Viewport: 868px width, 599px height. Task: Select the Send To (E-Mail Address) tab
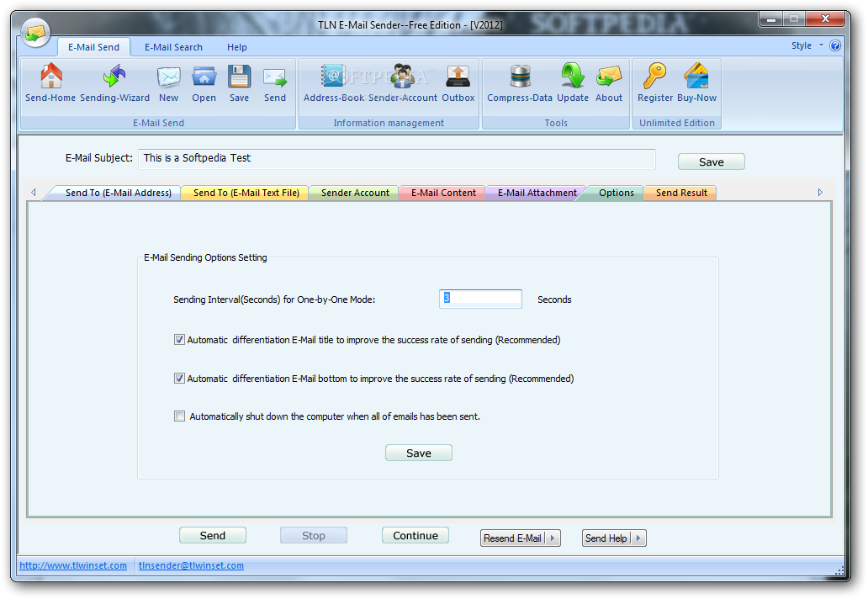[x=118, y=193]
